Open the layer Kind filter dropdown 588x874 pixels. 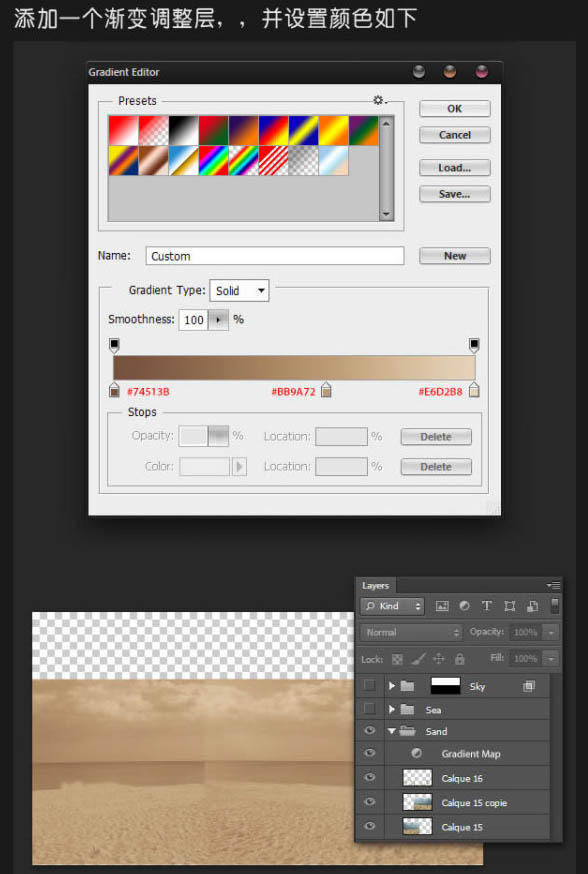[392, 606]
